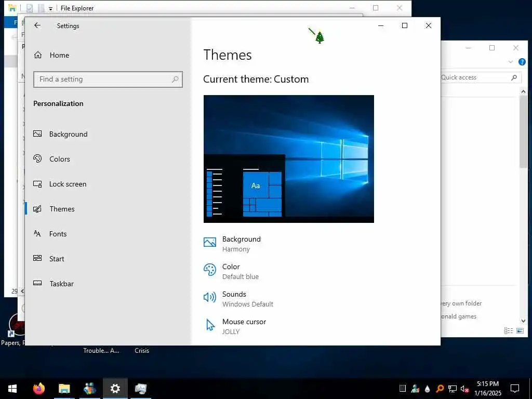Click the muted volume tray icon
This screenshot has height=399, width=532.
click(x=464, y=389)
